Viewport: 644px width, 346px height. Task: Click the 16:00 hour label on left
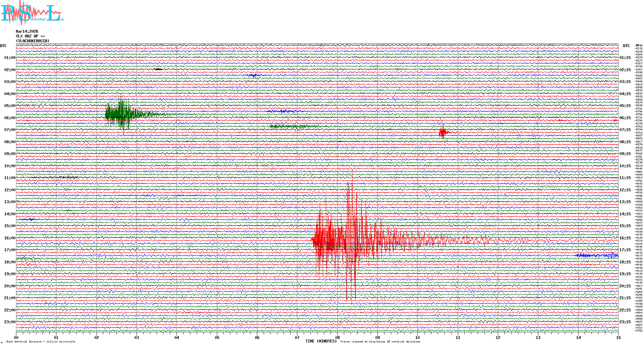click(x=10, y=238)
